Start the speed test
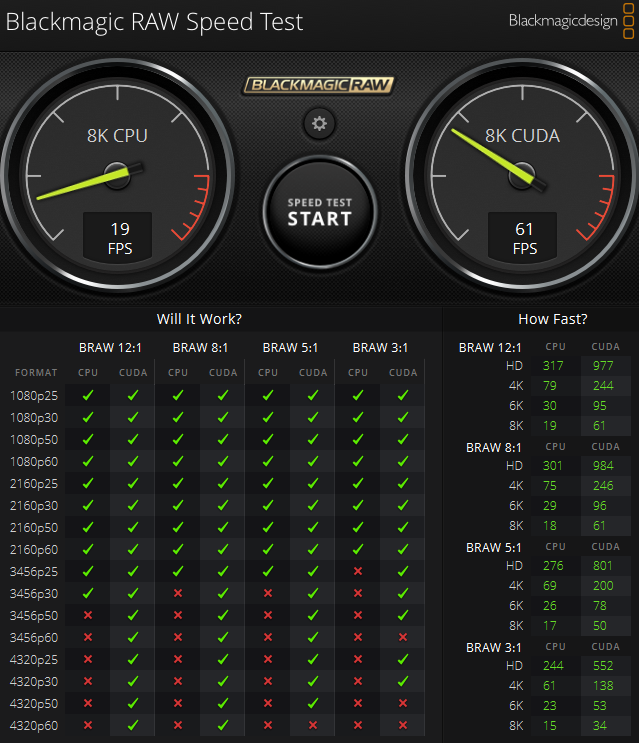 320,212
